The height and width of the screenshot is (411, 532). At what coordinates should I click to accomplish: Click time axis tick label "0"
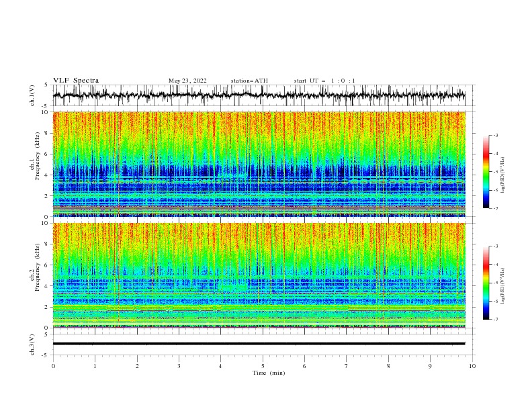tap(53, 366)
